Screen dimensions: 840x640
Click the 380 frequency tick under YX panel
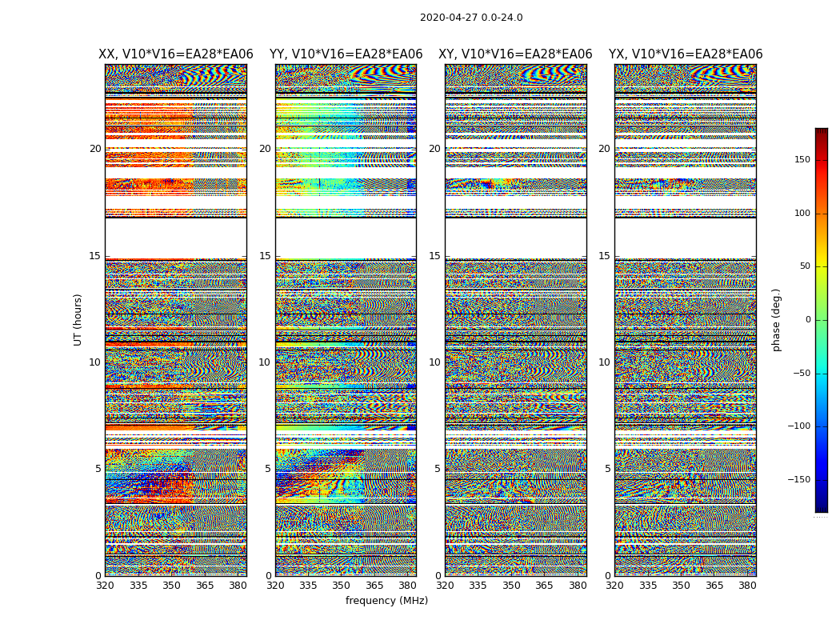746,586
